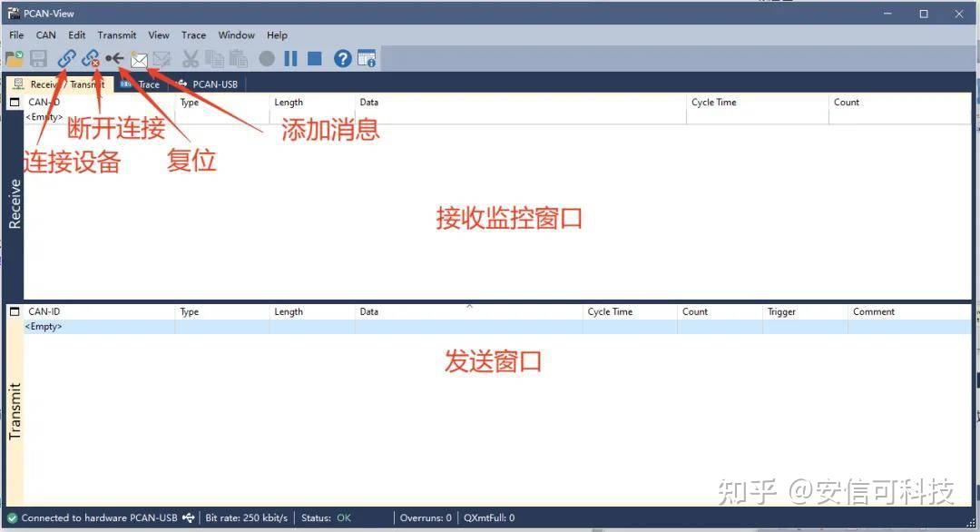Viewport: 980px width, 532px height.
Task: Select the <Empty> row in the Receive list
Action: point(497,117)
